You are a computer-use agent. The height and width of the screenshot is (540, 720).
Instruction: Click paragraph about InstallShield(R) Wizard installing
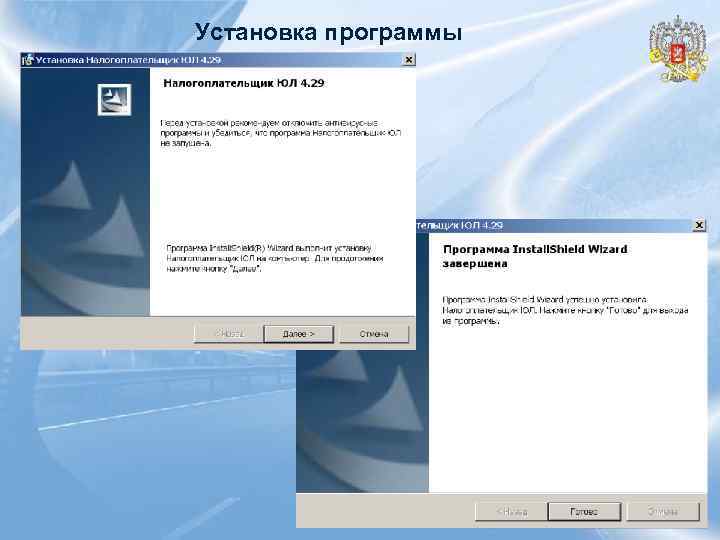click(x=275, y=258)
